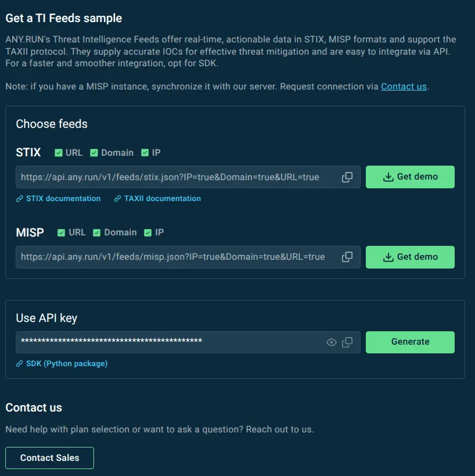Open SDK (Python package) link
Screen dimensions: 475x476
coord(67,363)
